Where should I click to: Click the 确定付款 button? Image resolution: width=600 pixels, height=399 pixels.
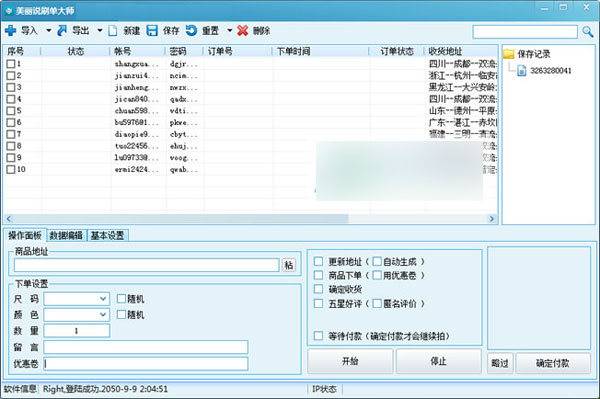coord(553,363)
